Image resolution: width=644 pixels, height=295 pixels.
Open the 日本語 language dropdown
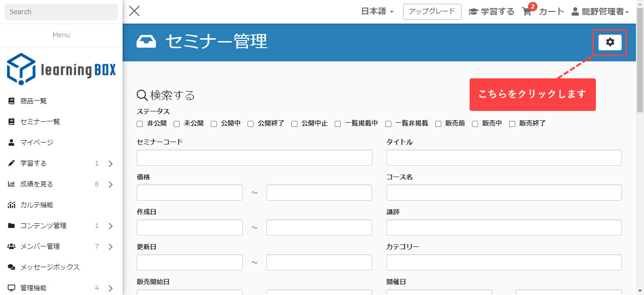[x=377, y=12]
